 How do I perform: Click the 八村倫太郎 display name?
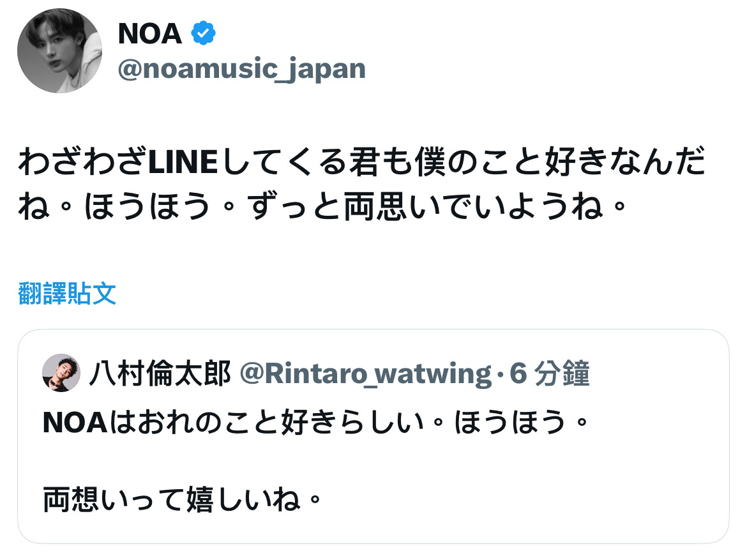point(160,373)
